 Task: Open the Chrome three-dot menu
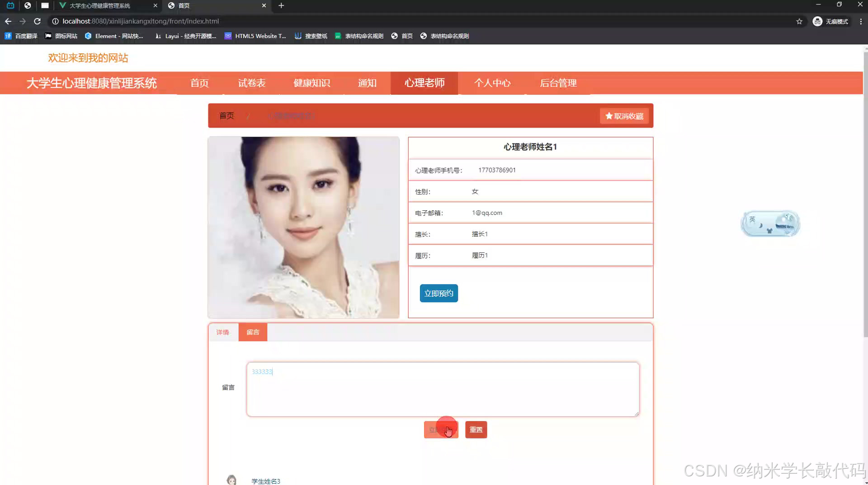pos(861,21)
